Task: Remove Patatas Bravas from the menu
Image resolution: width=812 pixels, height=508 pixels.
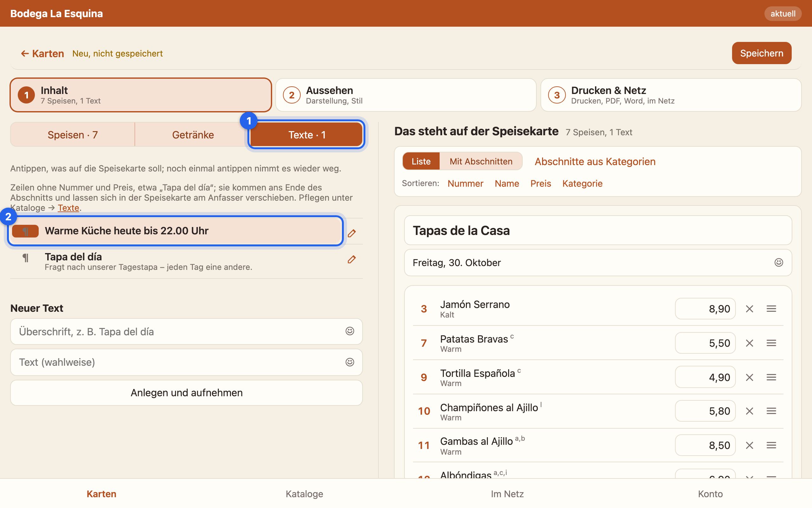Action: point(749,343)
